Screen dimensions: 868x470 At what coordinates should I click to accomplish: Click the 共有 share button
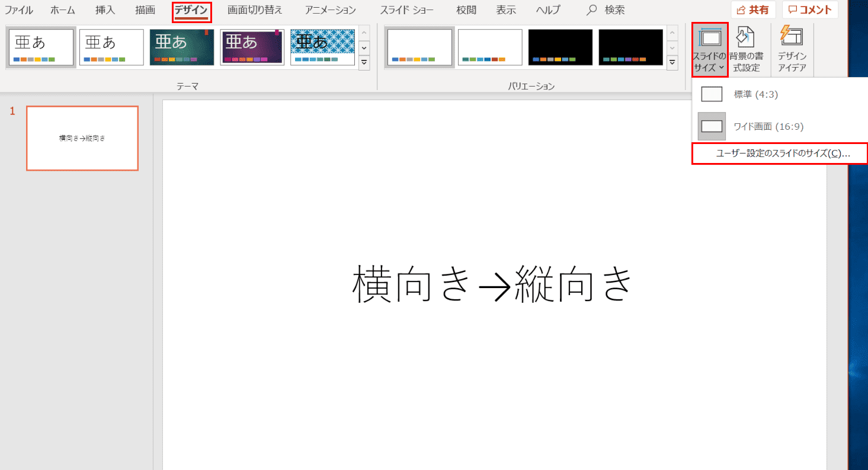click(753, 10)
